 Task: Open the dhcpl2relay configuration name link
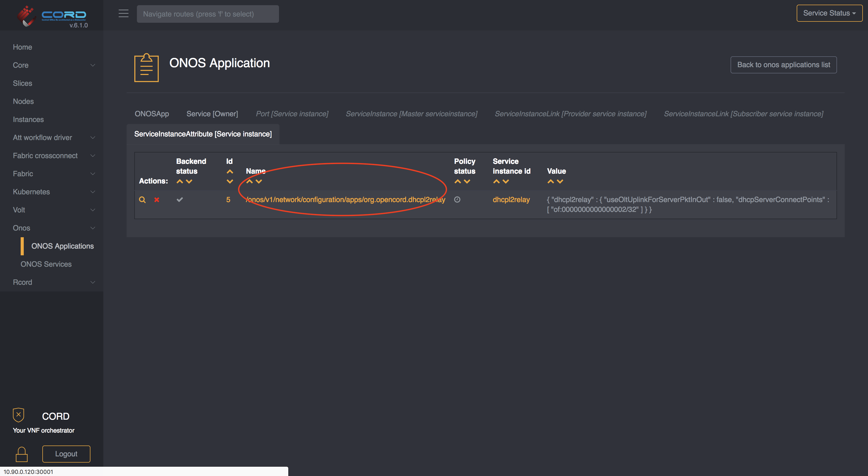[346, 199]
